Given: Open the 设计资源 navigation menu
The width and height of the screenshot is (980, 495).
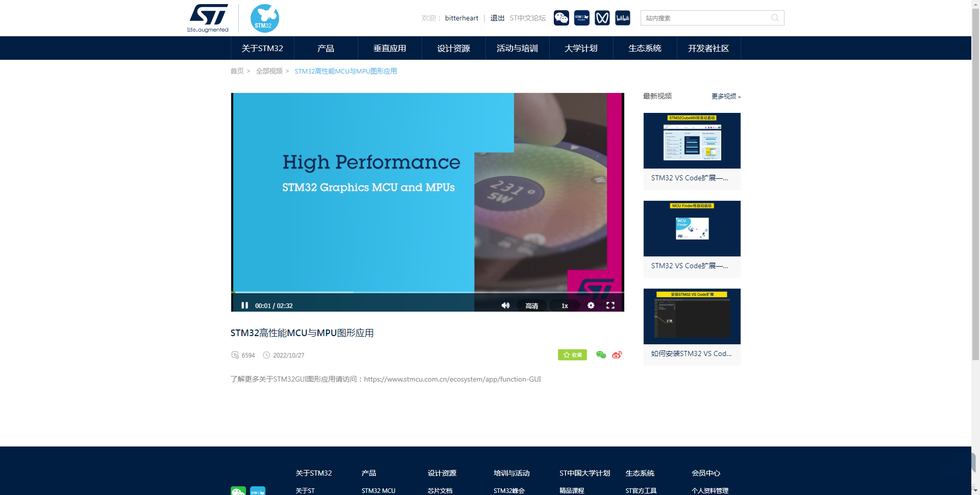Looking at the screenshot, I should click(454, 48).
